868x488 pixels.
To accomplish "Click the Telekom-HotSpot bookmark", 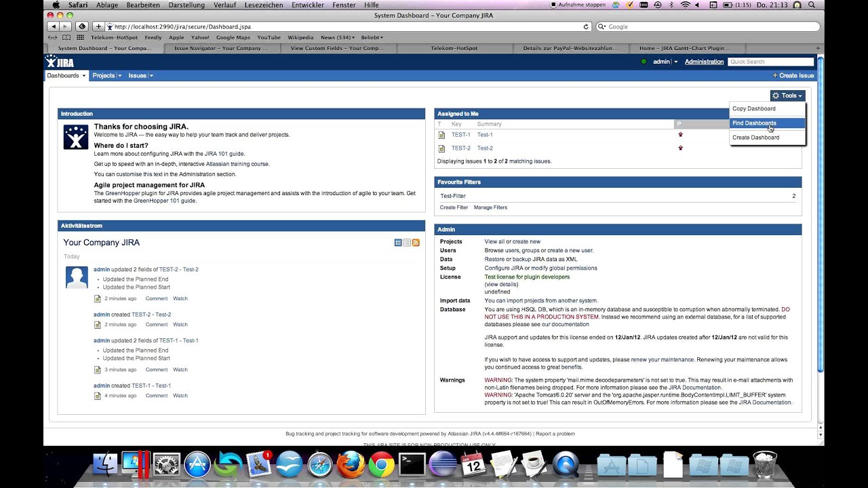I will [114, 37].
